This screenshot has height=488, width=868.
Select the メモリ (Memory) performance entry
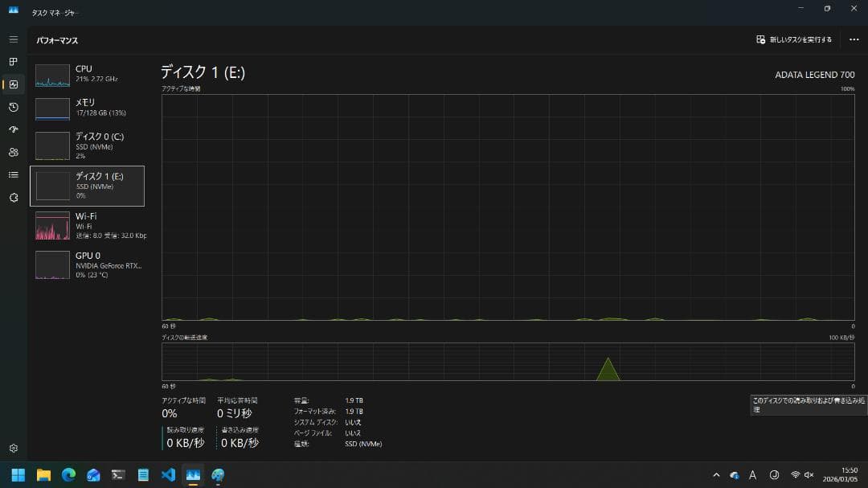tap(88, 107)
